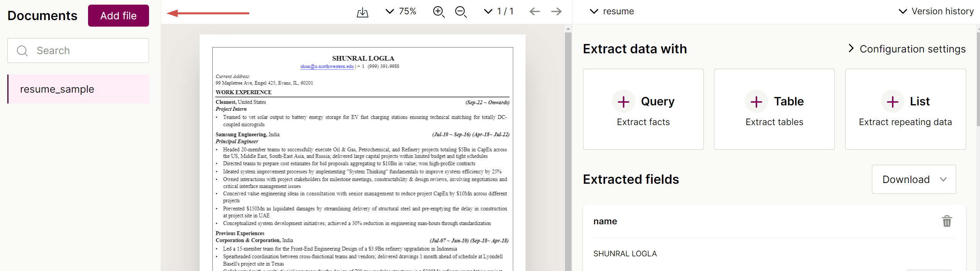The image size is (980, 271).
Task: Delete the name extracted field
Action: coord(947,221)
